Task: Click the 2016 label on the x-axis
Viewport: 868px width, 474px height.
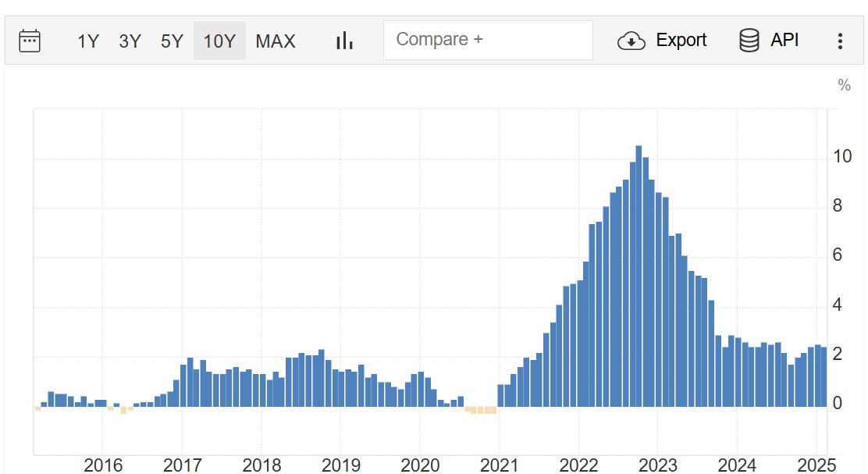Action: coord(103,466)
